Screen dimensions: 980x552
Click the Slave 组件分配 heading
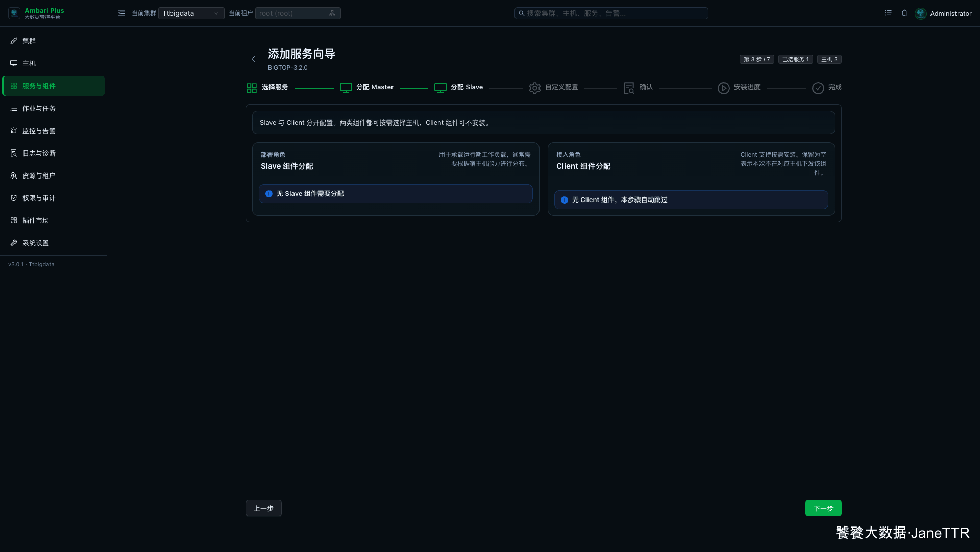[x=287, y=166]
